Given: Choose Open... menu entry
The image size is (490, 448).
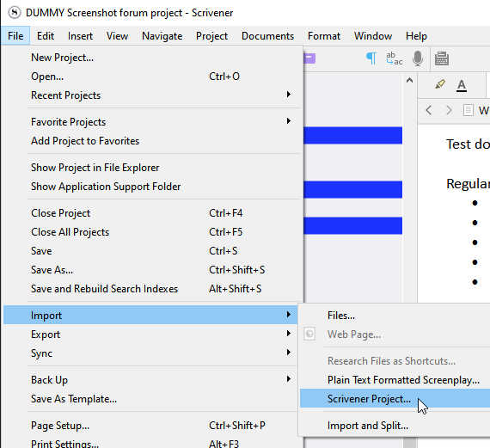Looking at the screenshot, I should [153, 77].
